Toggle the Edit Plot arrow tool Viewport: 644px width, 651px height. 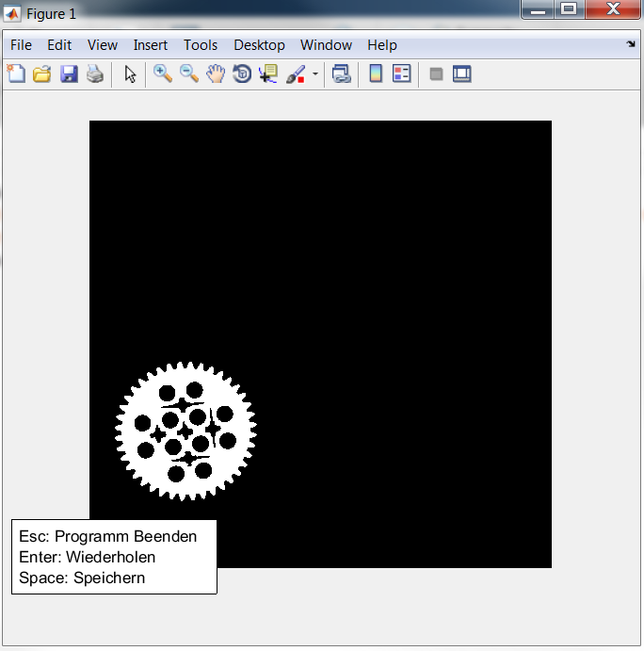tap(131, 73)
